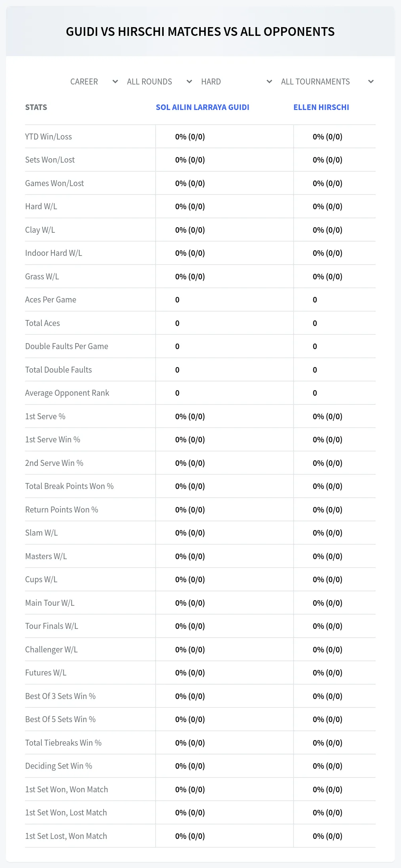Screen dimensions: 401x868
Task: Open Sol Ailin Larraya Guidi player link
Action: tap(202, 107)
